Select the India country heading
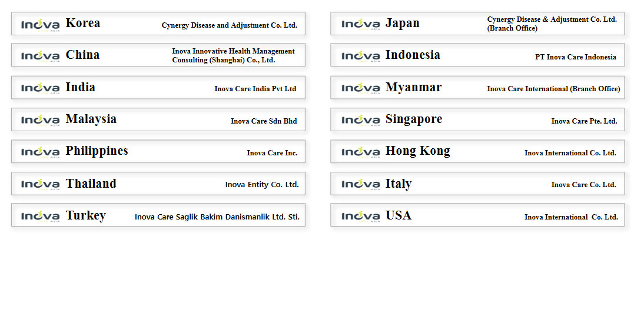The width and height of the screenshot is (644, 316). pyautogui.click(x=81, y=87)
